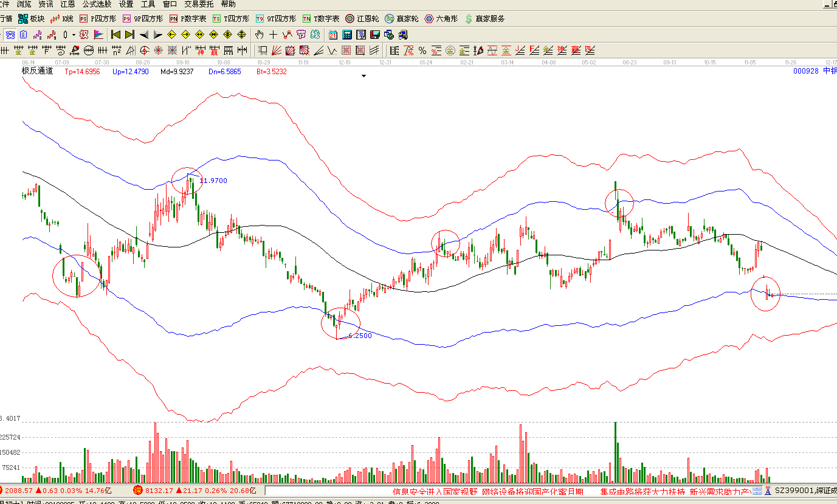
Task: Open the 江恩 menu
Action: pos(67,4)
